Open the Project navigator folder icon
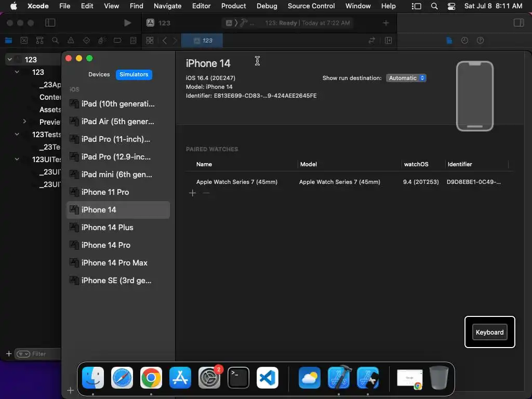 [x=8, y=41]
